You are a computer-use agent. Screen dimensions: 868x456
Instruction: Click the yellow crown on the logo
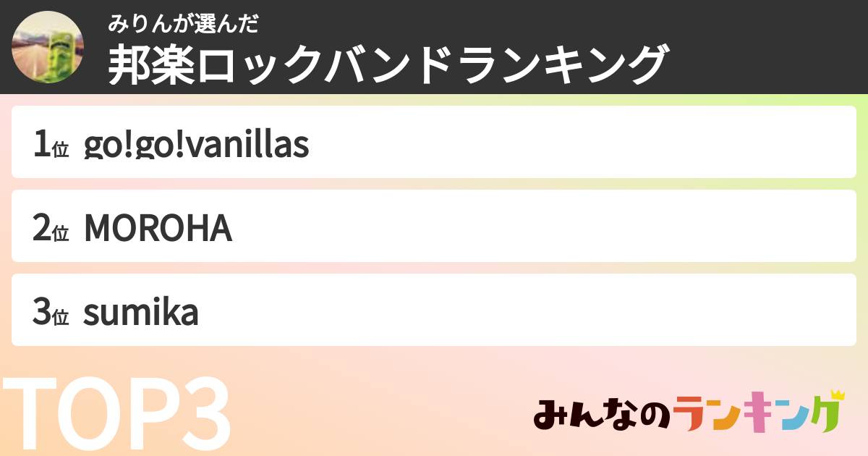(x=838, y=396)
